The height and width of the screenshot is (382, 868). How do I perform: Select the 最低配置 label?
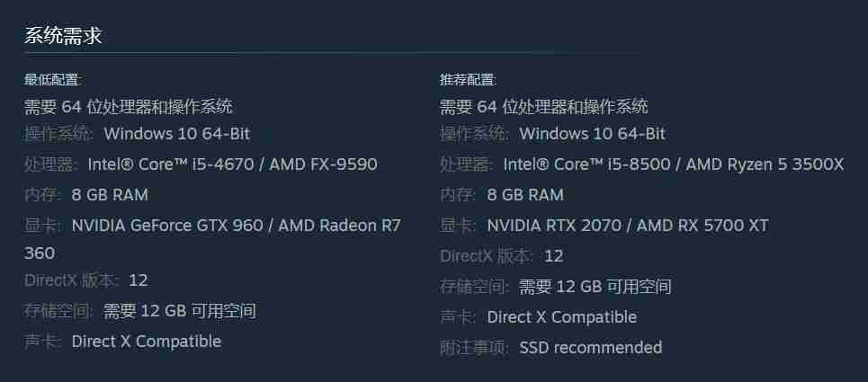[52, 80]
